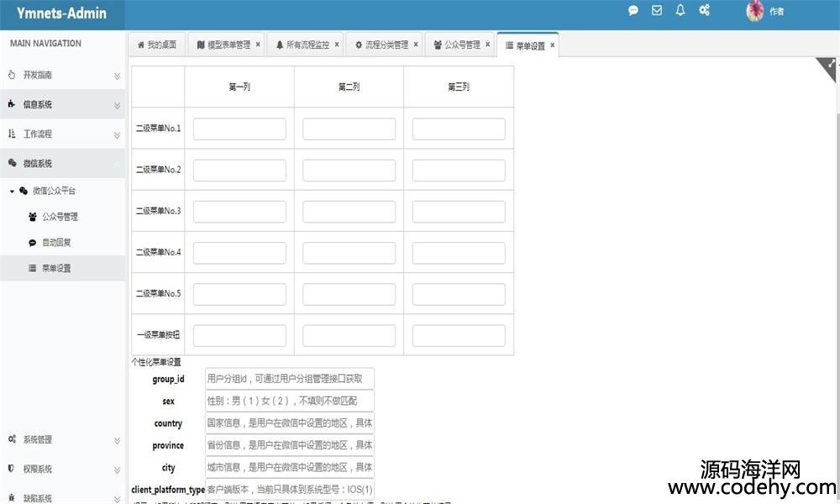Click the 一级菜单按钮 third column input
This screenshot has height=504, width=840.
[x=458, y=335]
